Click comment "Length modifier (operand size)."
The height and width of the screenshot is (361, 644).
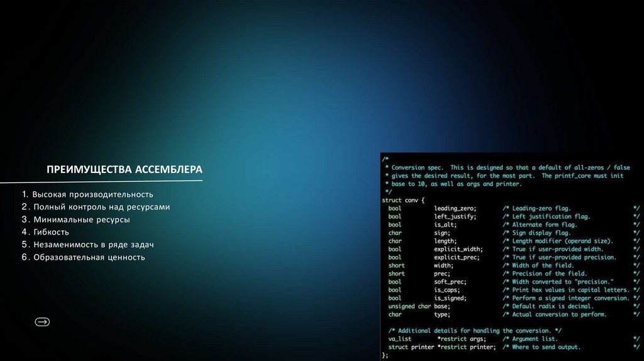pyautogui.click(x=562, y=241)
